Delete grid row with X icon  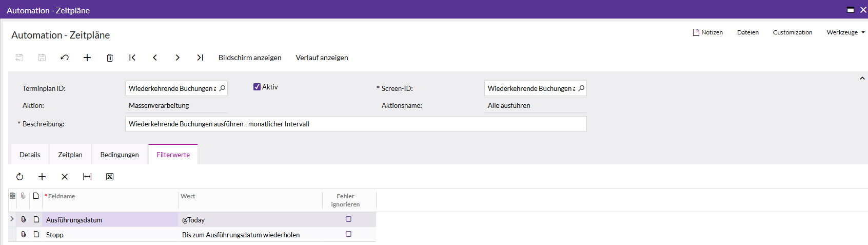tap(65, 177)
